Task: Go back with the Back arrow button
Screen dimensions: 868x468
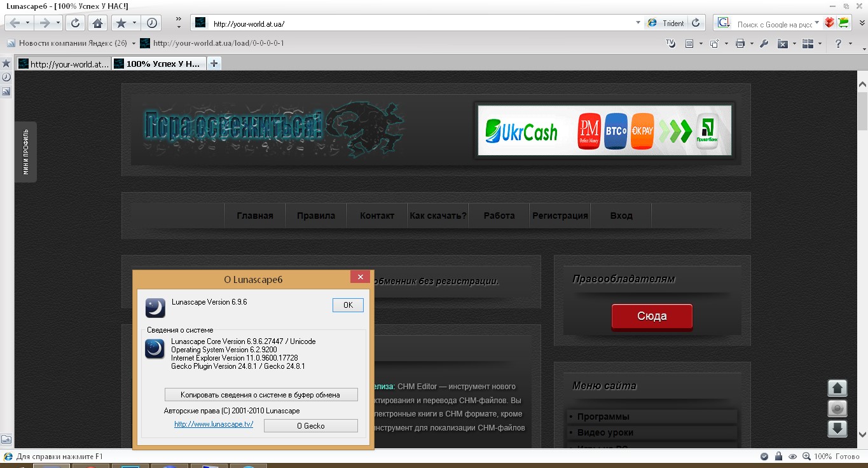Action: pyautogui.click(x=14, y=23)
